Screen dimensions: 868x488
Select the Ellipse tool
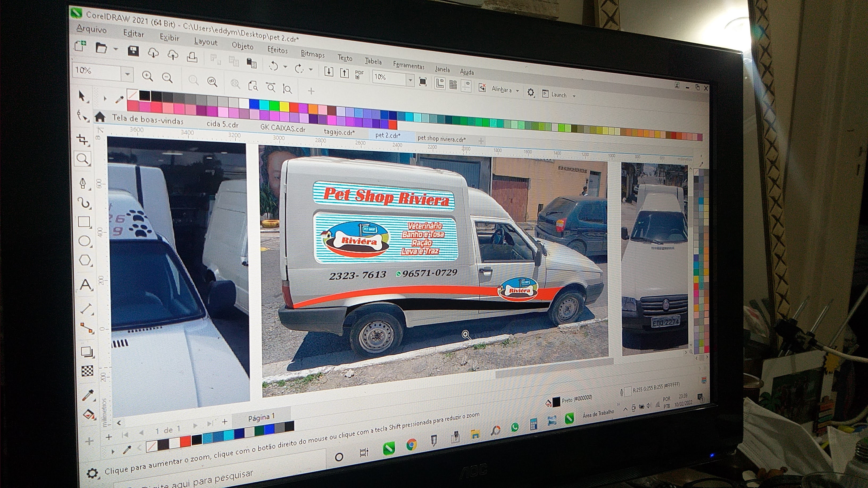pyautogui.click(x=84, y=241)
